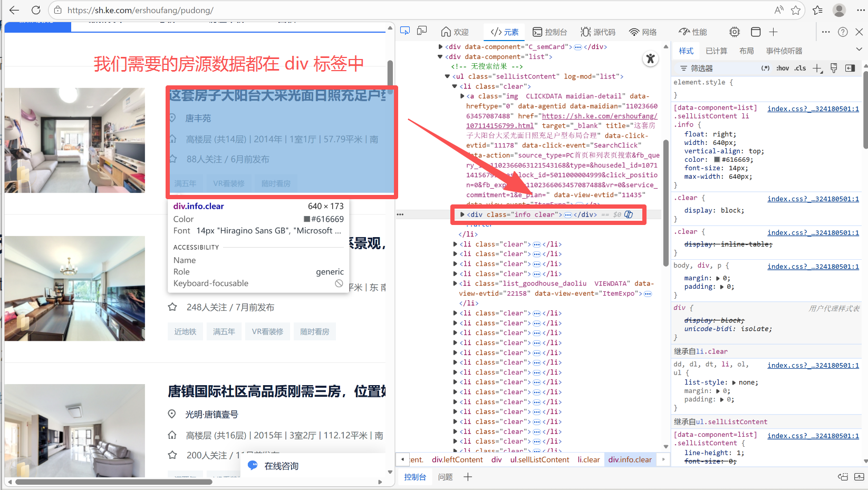Expand the a class="img CLICKDATA" node

462,96
